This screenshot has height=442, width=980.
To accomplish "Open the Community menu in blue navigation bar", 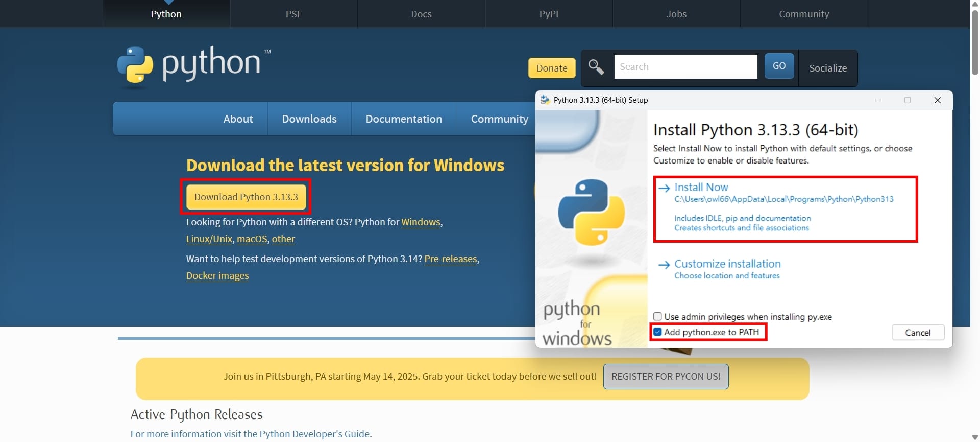I will coord(499,119).
